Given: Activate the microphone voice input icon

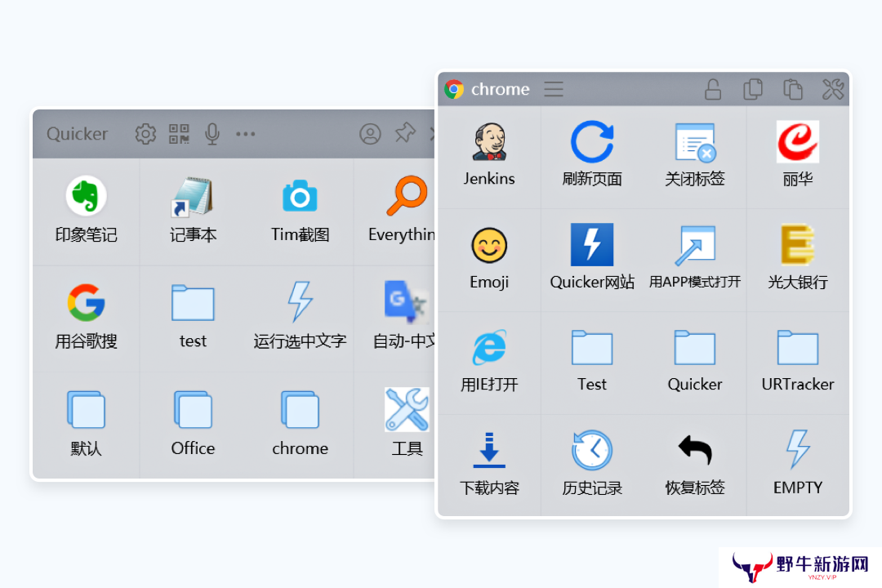Looking at the screenshot, I should point(212,134).
